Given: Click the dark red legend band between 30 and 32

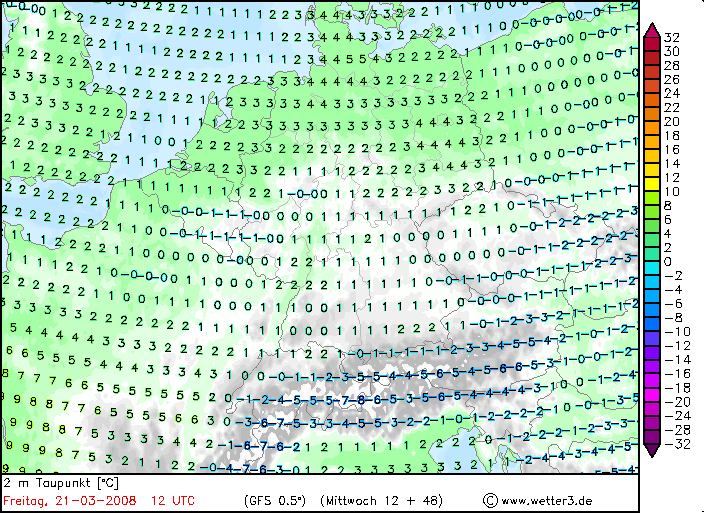Looking at the screenshot, I should click(652, 44).
